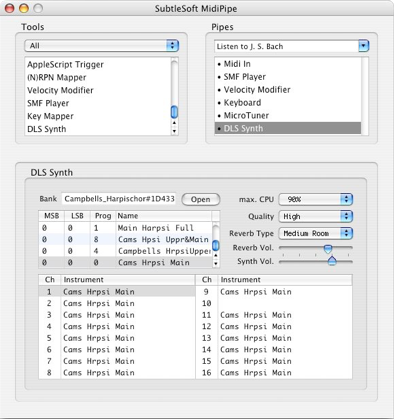This screenshot has width=394, height=419.
Task: Open the Pipes dropdown "Listen to J. S. Bach"
Action: click(292, 46)
